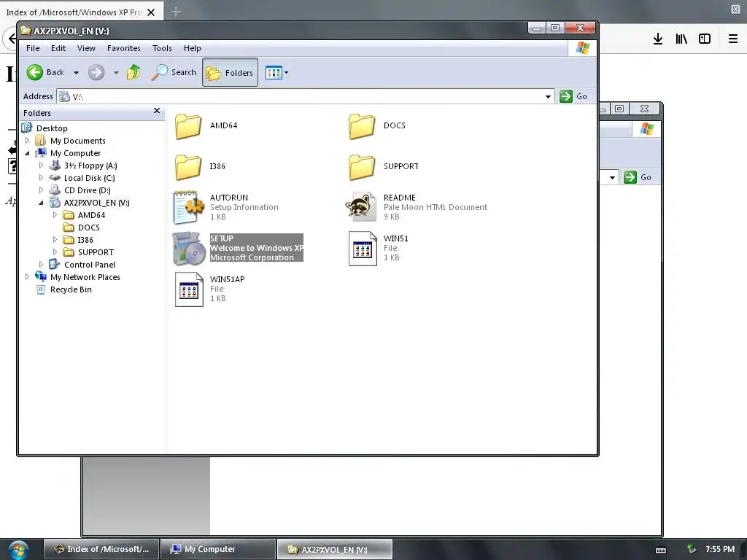
Task: Open the browser hamburger menu
Action: pos(733,39)
